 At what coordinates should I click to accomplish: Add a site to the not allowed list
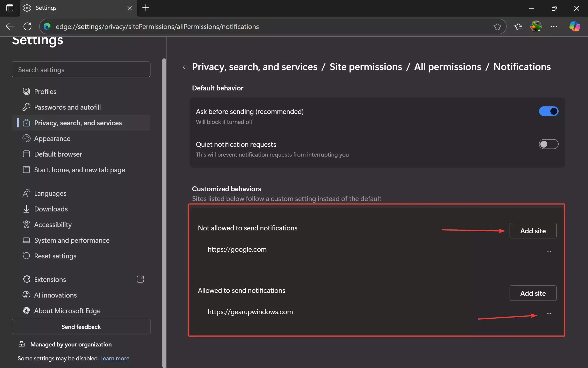tap(533, 231)
